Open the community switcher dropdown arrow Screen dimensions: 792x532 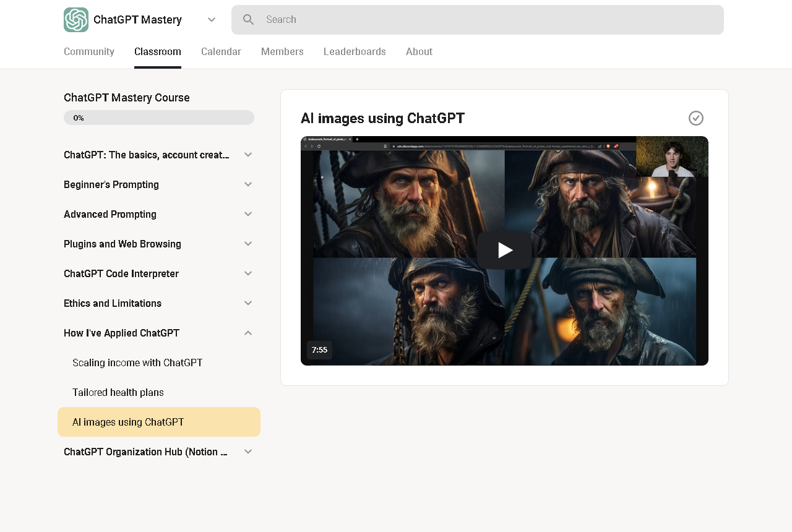pyautogui.click(x=212, y=20)
